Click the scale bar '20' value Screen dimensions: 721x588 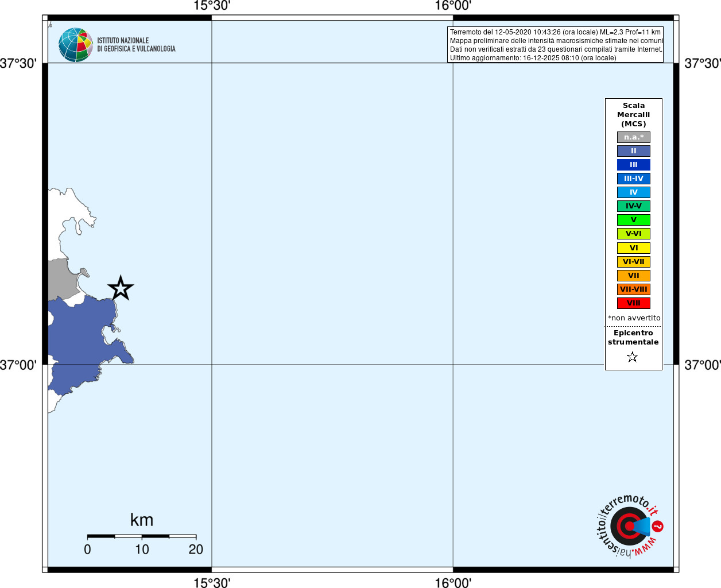point(196,550)
